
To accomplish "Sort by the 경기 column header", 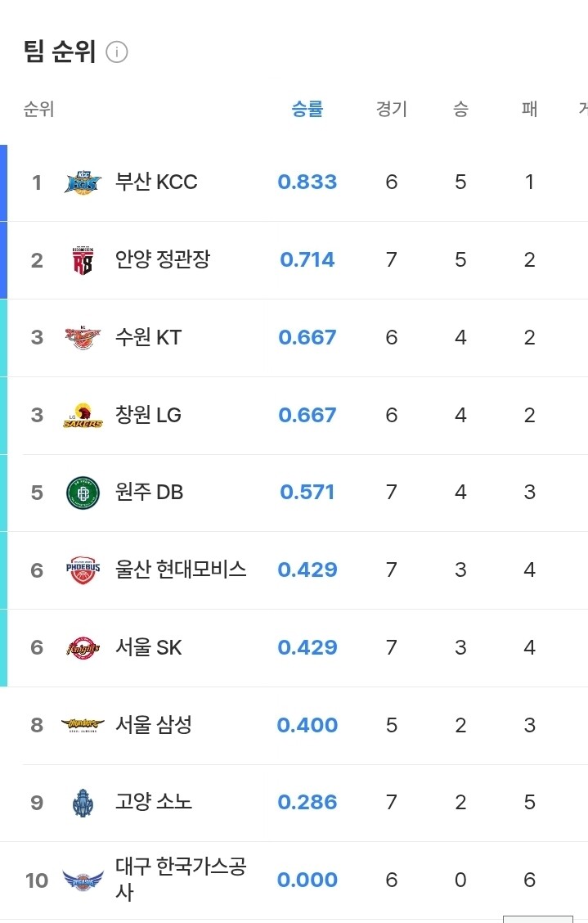I will [x=392, y=109].
